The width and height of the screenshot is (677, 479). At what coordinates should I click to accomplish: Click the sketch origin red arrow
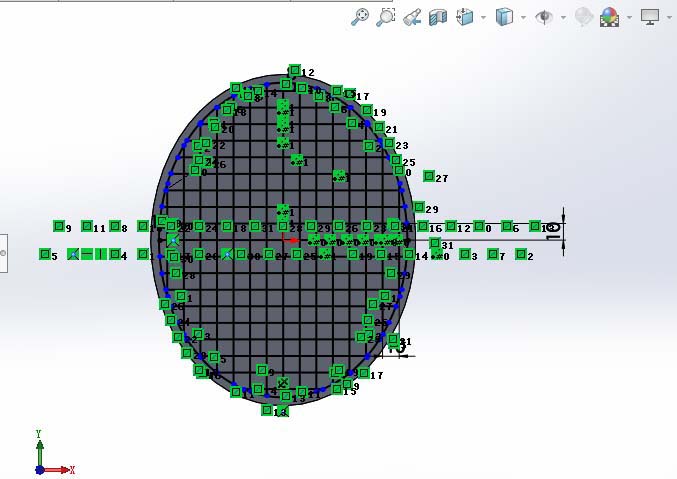click(x=291, y=240)
